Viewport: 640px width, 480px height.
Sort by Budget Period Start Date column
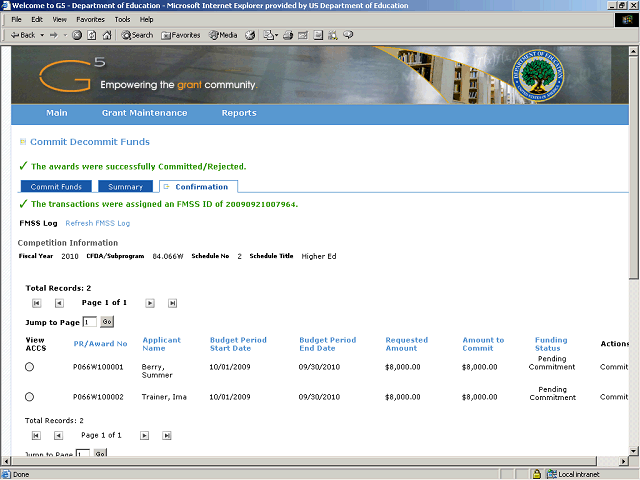click(x=238, y=344)
